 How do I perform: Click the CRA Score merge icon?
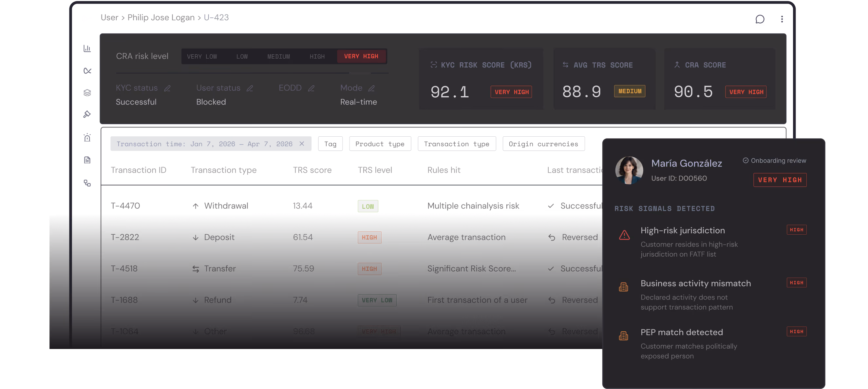(677, 65)
